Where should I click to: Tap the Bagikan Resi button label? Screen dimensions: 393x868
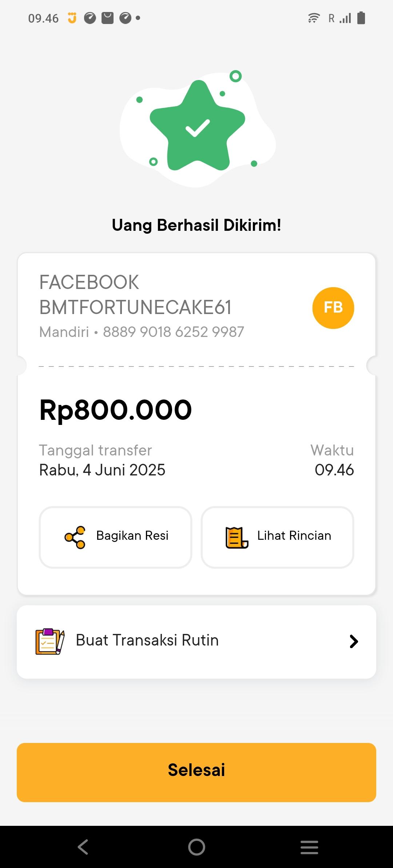[x=132, y=536]
